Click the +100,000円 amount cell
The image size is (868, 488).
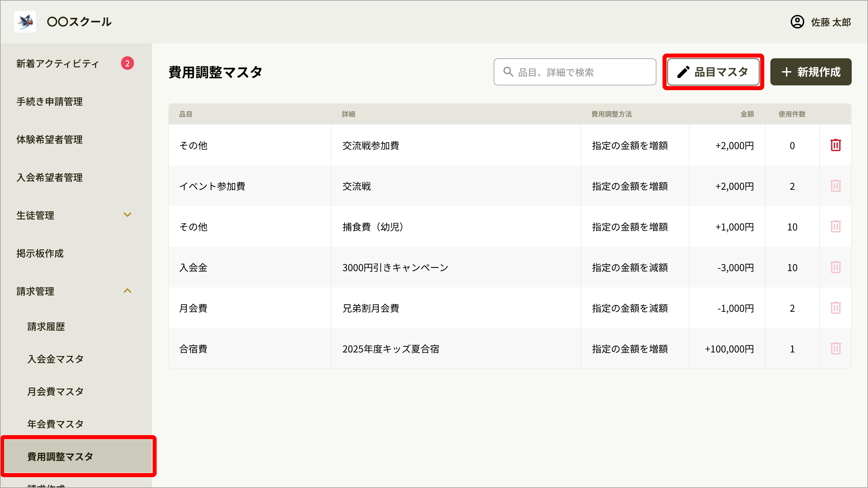click(727, 348)
